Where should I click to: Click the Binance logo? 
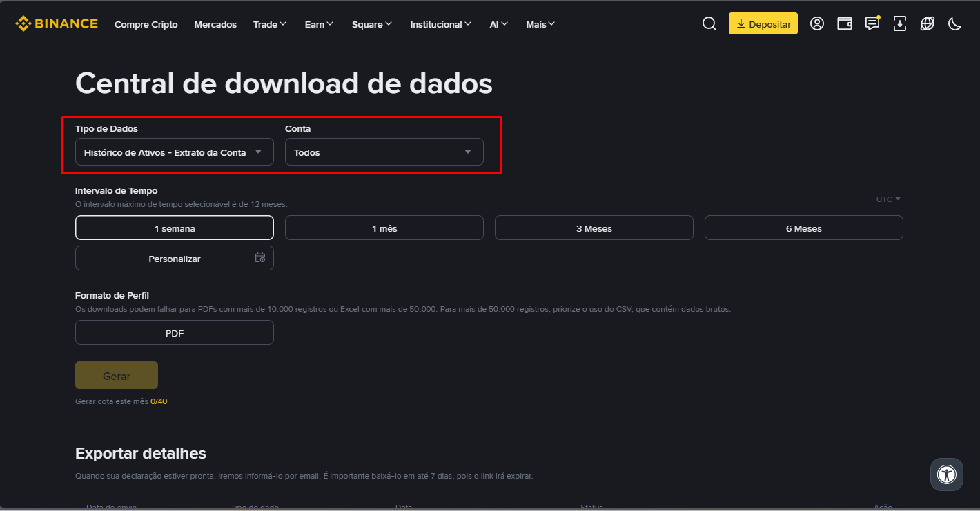coord(57,23)
